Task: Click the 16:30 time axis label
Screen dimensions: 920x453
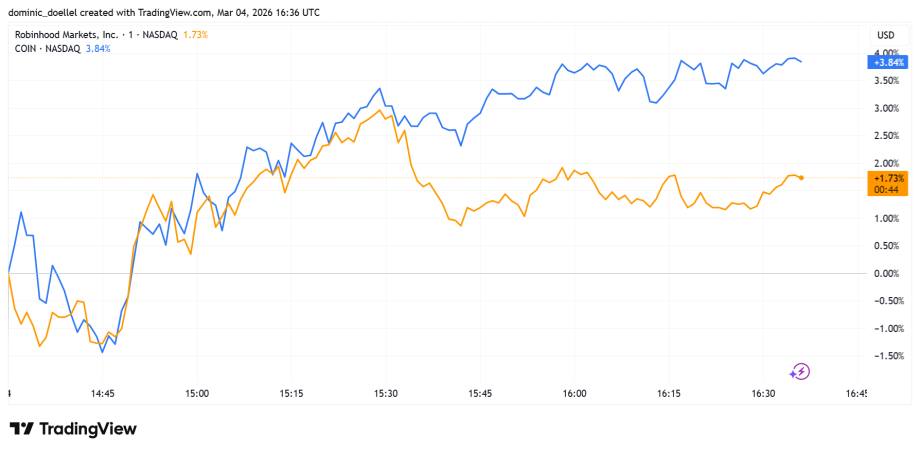Action: click(763, 394)
